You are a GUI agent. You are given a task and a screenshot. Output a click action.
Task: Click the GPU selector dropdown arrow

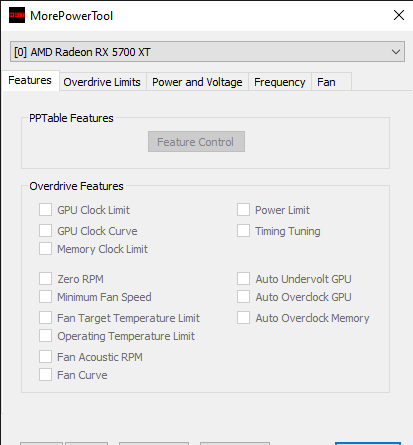click(x=396, y=52)
